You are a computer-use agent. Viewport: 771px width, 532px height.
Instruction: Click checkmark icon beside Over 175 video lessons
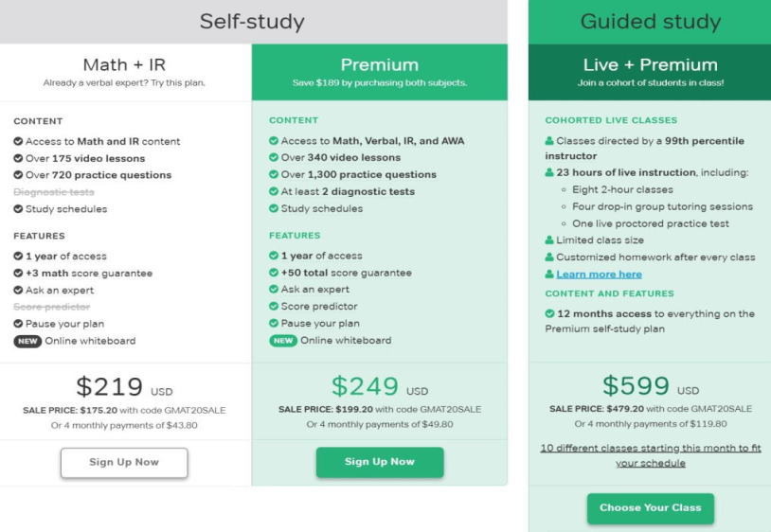point(18,158)
